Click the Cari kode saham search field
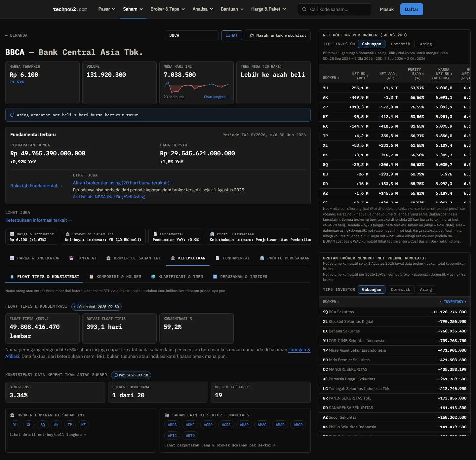 pyautogui.click(x=335, y=9)
